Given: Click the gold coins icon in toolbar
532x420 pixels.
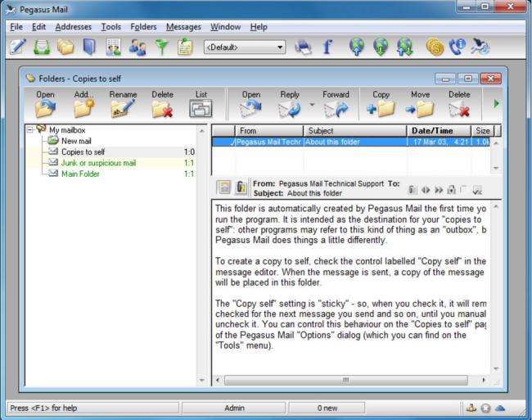Looking at the screenshot, I should pos(435,47).
